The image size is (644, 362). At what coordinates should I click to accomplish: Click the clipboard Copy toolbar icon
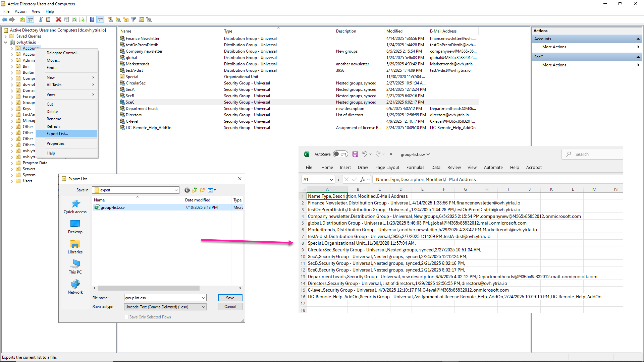(x=48, y=20)
